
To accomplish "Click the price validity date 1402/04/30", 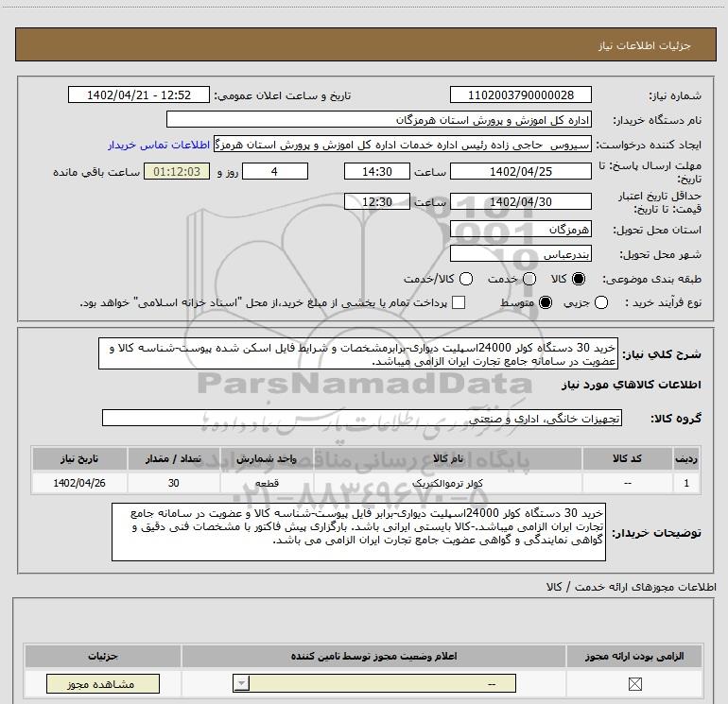I will pos(520,201).
